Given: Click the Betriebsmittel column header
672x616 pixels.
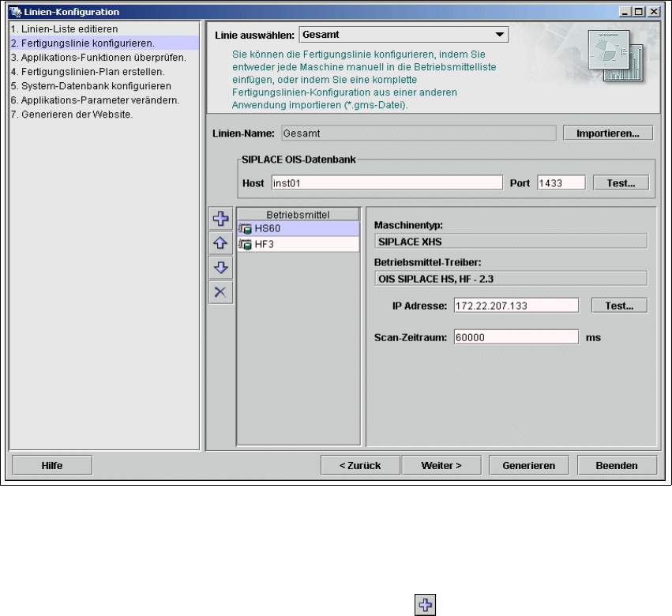Looking at the screenshot, I should (298, 215).
